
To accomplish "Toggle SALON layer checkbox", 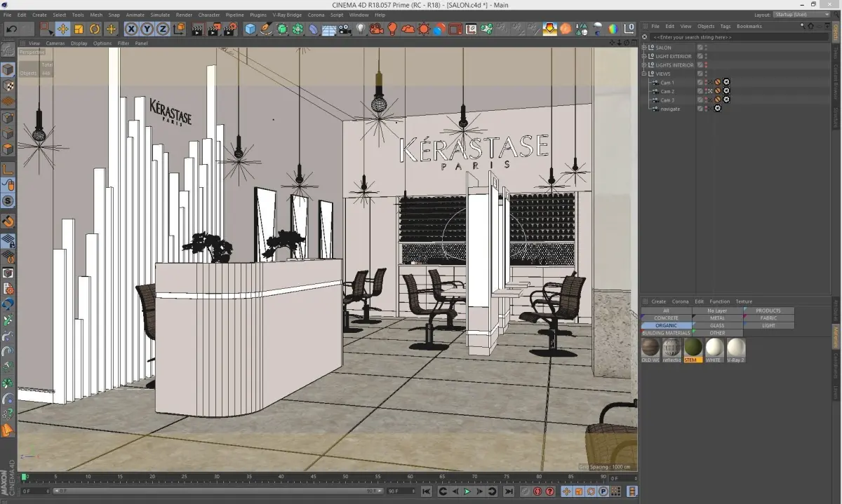I will pos(700,48).
